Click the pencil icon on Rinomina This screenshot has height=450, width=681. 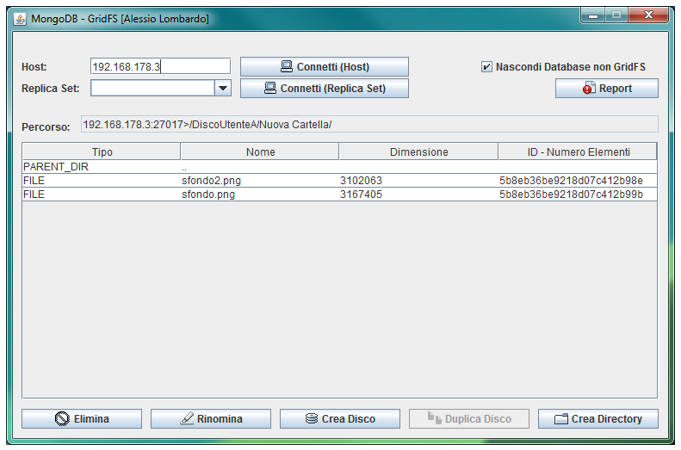click(x=187, y=419)
